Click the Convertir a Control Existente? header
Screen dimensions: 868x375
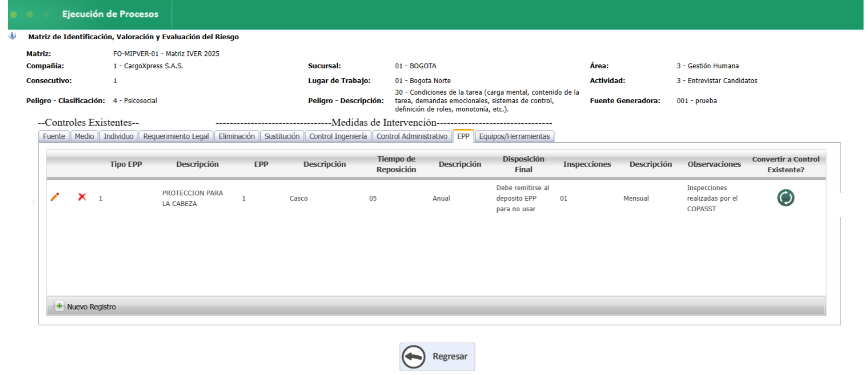[786, 164]
